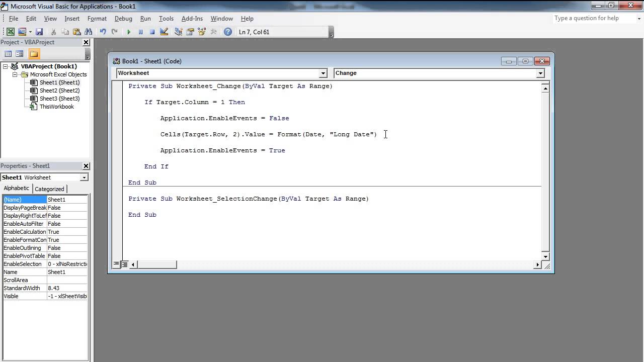The width and height of the screenshot is (644, 362).
Task: Click the Procedure View button in code window
Action: point(117,264)
